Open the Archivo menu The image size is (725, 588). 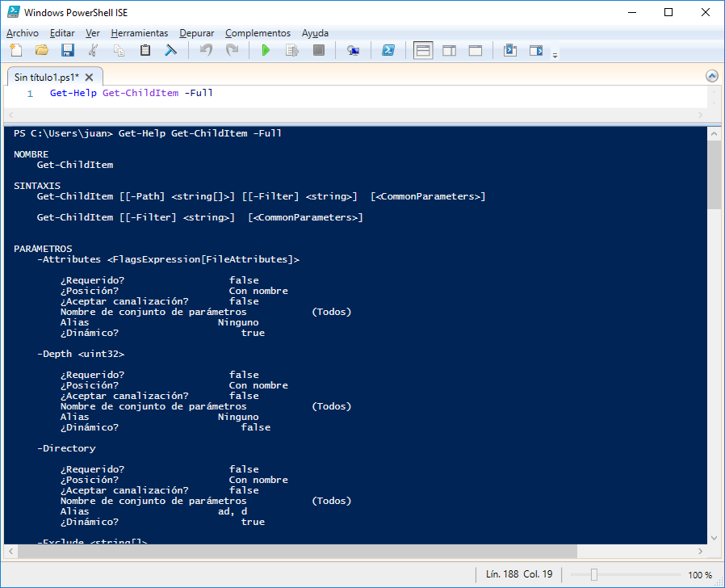tap(22, 33)
